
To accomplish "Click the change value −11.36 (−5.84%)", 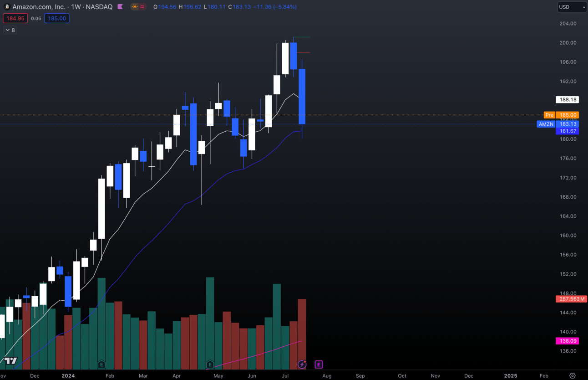I will click(x=275, y=7).
